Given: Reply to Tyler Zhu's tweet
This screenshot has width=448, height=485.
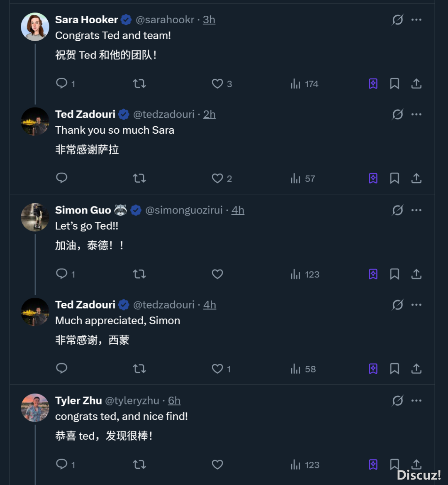Looking at the screenshot, I should pyautogui.click(x=62, y=464).
